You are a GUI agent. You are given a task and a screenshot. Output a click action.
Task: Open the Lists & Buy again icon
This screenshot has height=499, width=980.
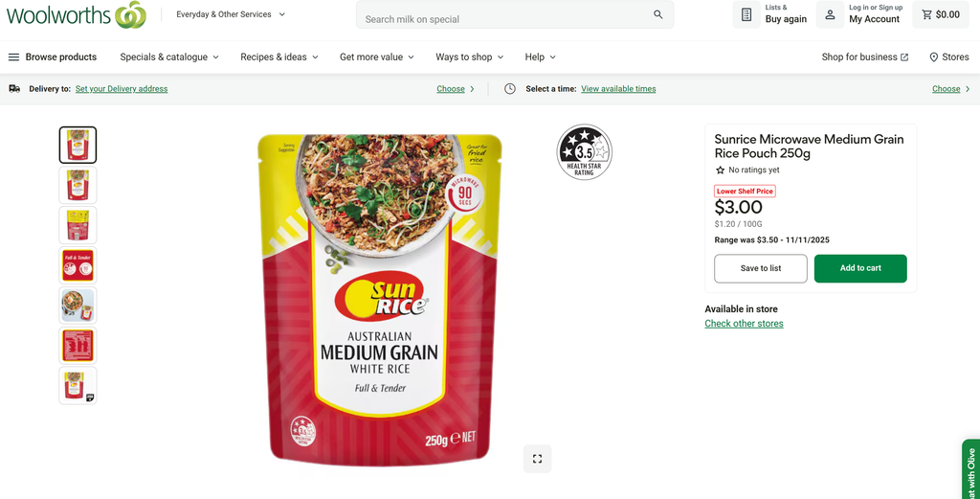pos(746,14)
